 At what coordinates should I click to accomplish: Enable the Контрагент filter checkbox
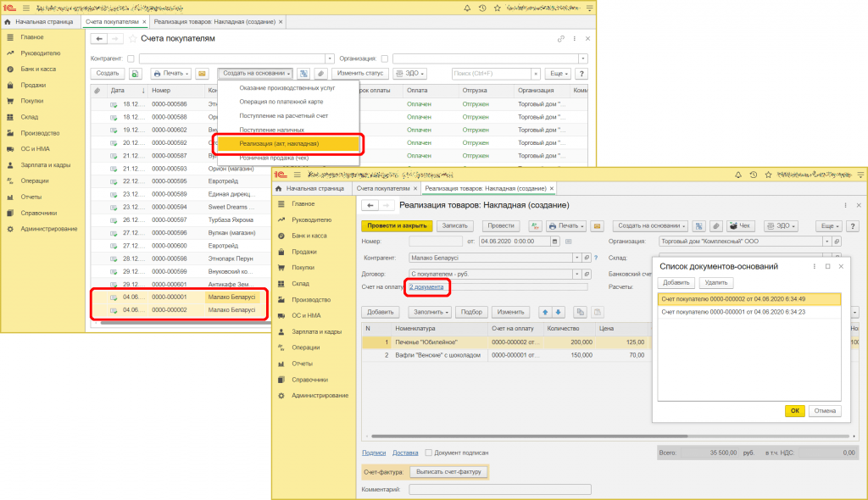[131, 58]
